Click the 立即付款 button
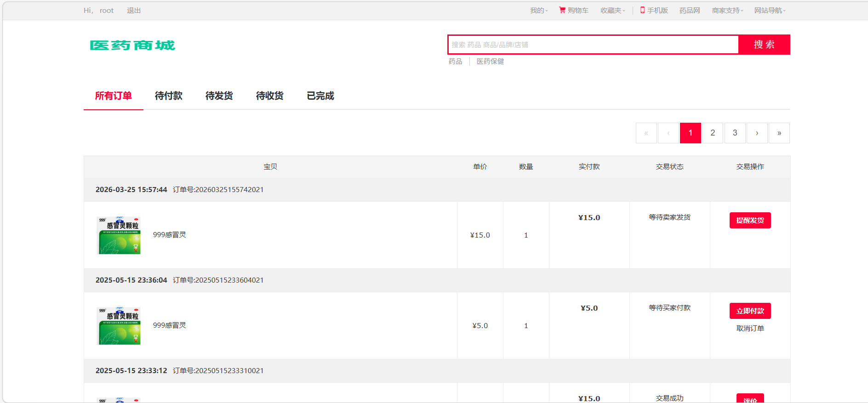This screenshot has height=403, width=868. 750,311
